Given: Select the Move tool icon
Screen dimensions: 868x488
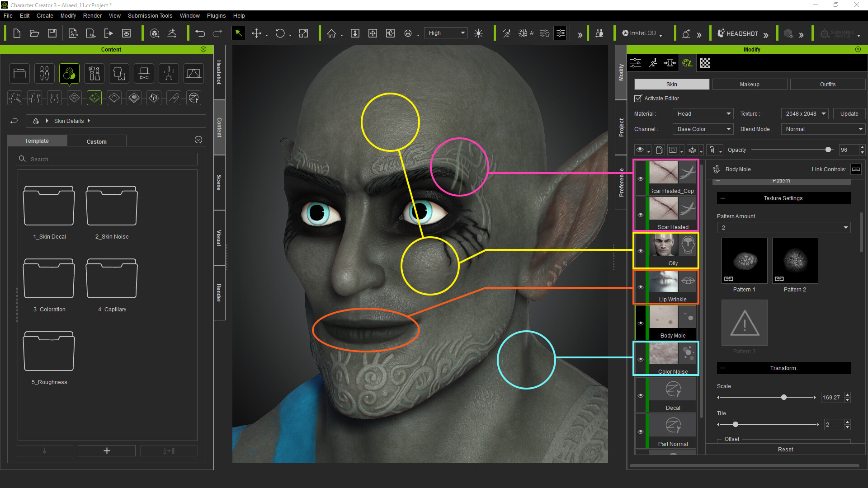Looking at the screenshot, I should [256, 33].
